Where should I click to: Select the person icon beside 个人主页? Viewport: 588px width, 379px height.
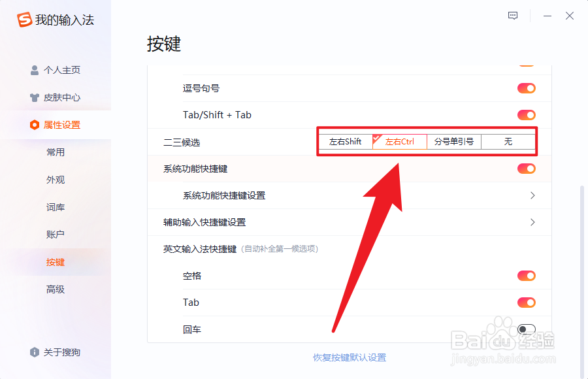(34, 70)
